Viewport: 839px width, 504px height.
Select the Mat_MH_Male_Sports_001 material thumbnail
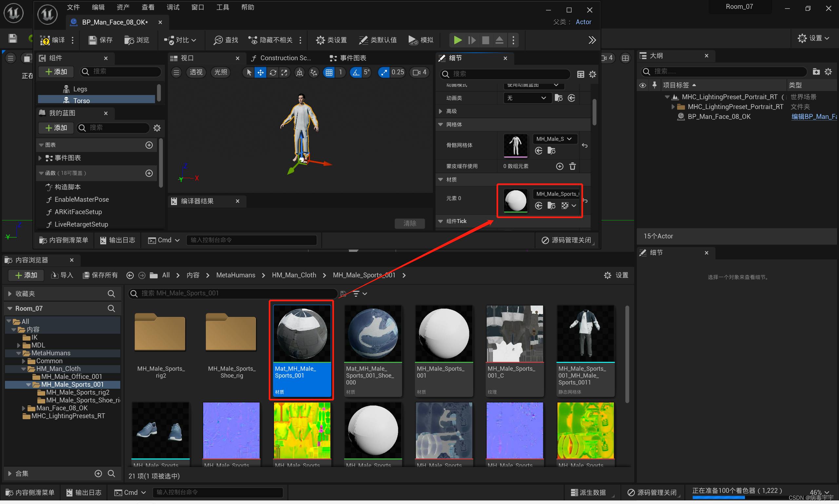point(302,333)
